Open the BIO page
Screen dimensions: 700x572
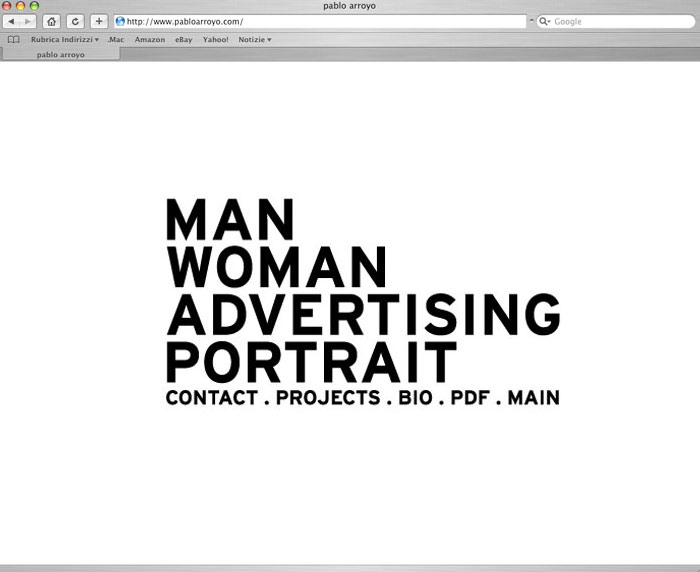click(x=416, y=397)
